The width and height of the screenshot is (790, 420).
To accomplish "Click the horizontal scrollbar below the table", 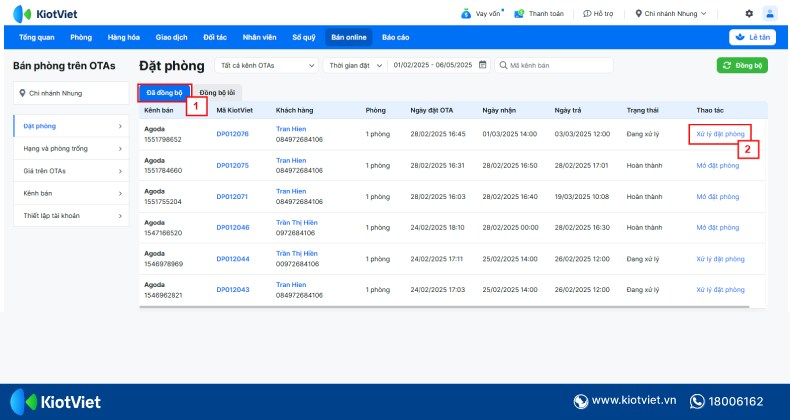I will click(x=444, y=306).
